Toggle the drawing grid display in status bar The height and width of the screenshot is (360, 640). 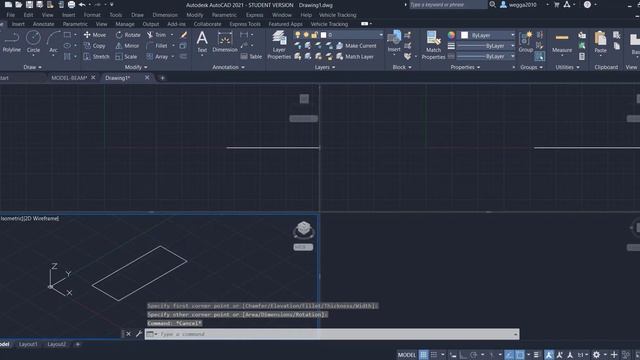[424, 355]
